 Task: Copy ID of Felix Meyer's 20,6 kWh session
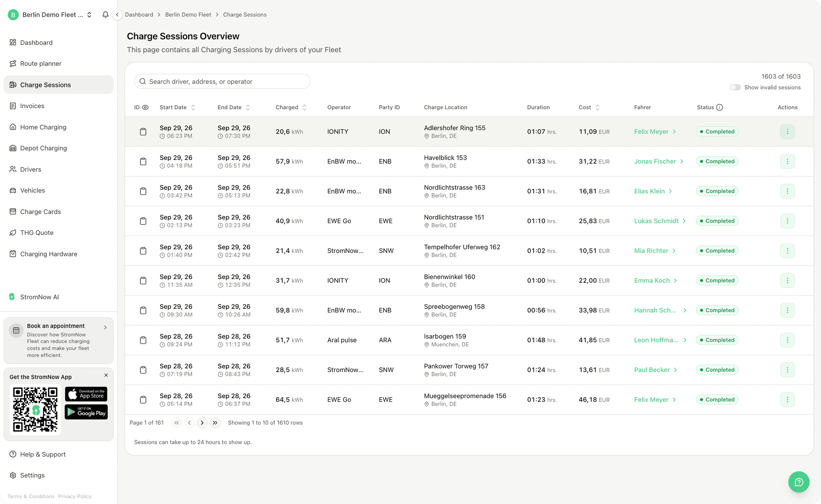point(143,132)
